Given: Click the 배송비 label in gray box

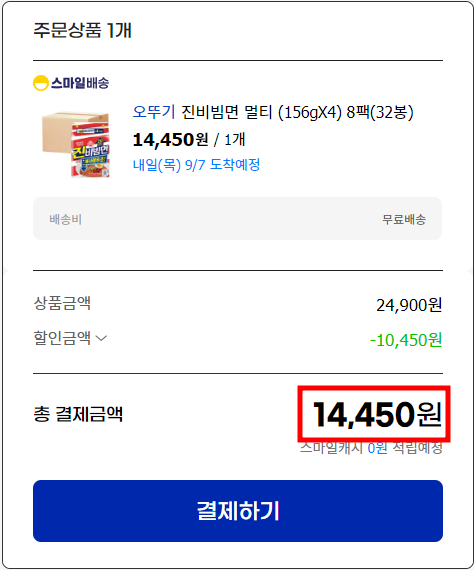Looking at the screenshot, I should (65, 220).
